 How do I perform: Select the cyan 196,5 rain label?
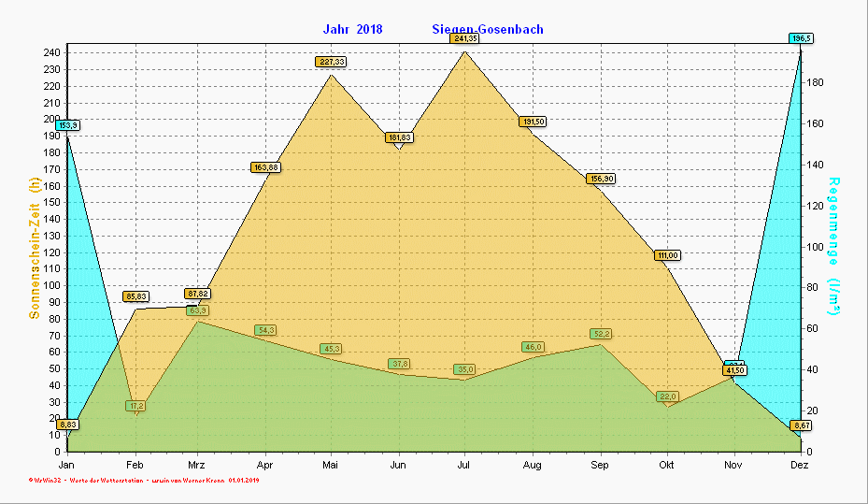[x=801, y=38]
